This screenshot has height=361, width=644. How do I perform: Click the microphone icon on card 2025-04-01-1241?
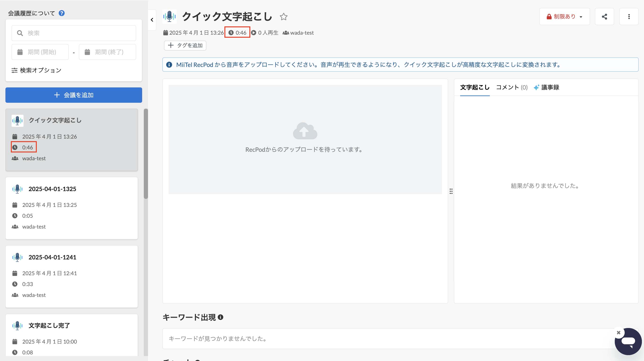click(17, 257)
